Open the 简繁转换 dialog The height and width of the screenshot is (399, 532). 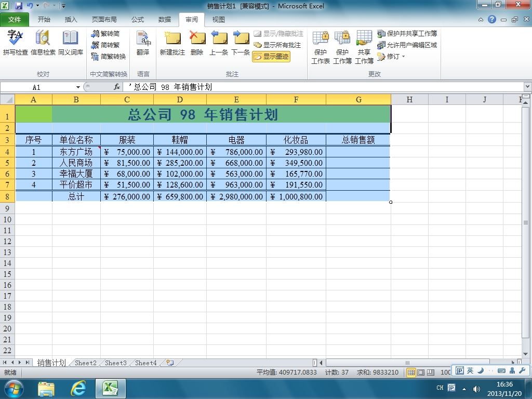tap(109, 56)
